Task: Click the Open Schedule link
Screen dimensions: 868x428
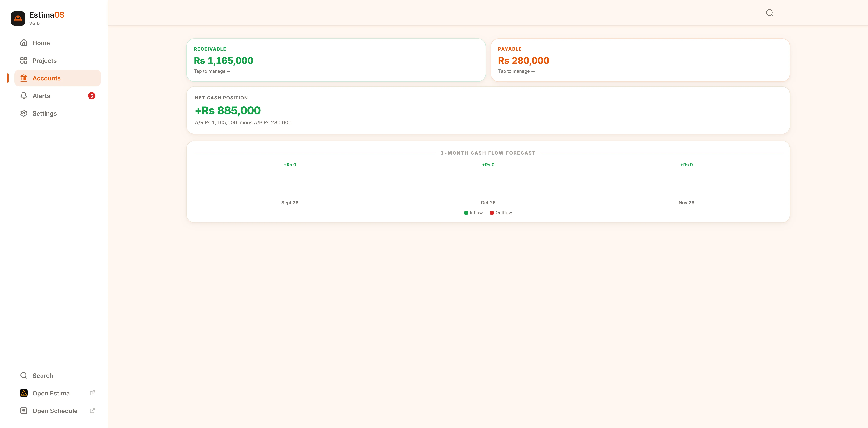Action: pos(58,411)
